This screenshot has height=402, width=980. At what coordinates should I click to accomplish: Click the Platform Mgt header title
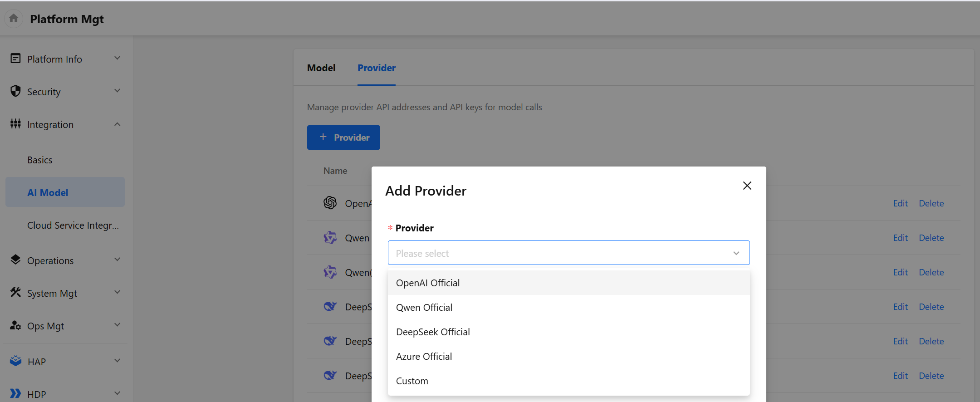pos(67,19)
